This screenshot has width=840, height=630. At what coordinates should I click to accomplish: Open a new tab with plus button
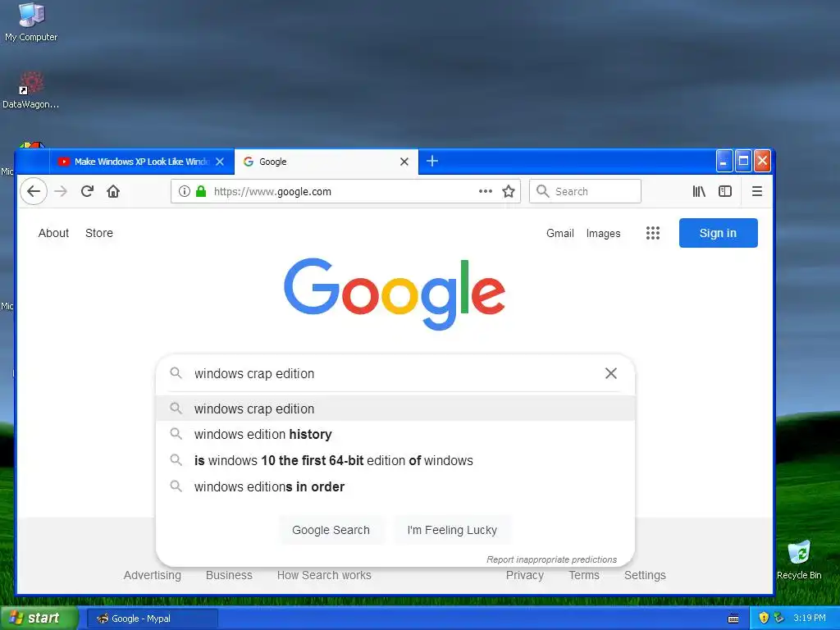point(432,161)
